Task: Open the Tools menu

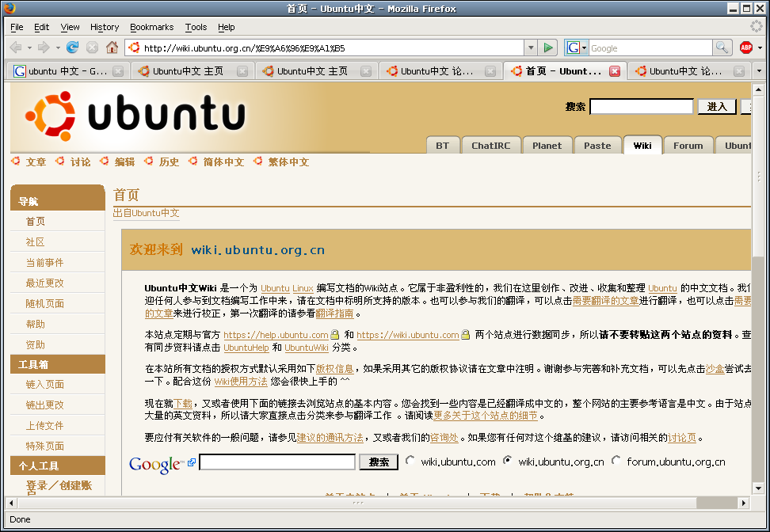Action: point(196,27)
